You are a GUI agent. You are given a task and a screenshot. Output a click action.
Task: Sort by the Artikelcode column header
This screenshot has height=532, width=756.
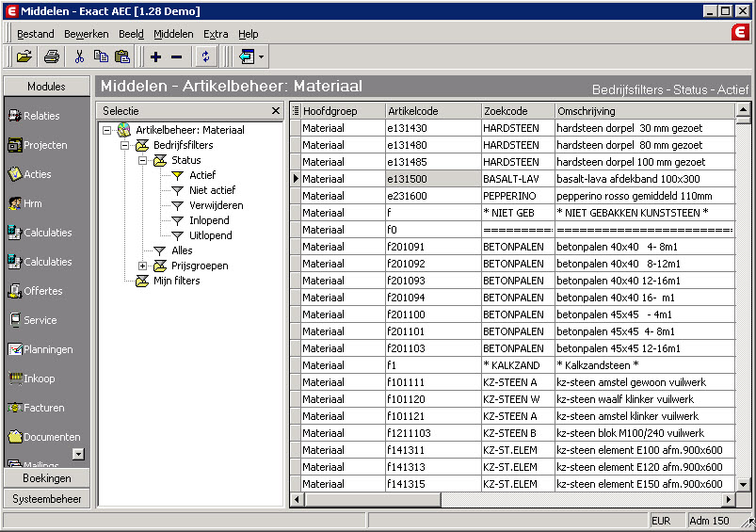point(433,111)
